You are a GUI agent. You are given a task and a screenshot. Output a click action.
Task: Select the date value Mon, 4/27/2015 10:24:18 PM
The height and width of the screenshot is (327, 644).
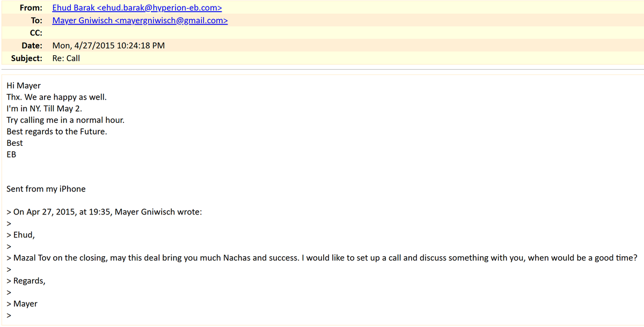pos(108,46)
